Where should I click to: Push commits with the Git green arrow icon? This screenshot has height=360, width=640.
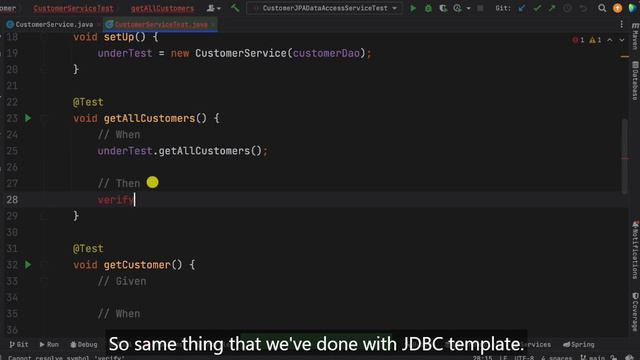point(552,8)
